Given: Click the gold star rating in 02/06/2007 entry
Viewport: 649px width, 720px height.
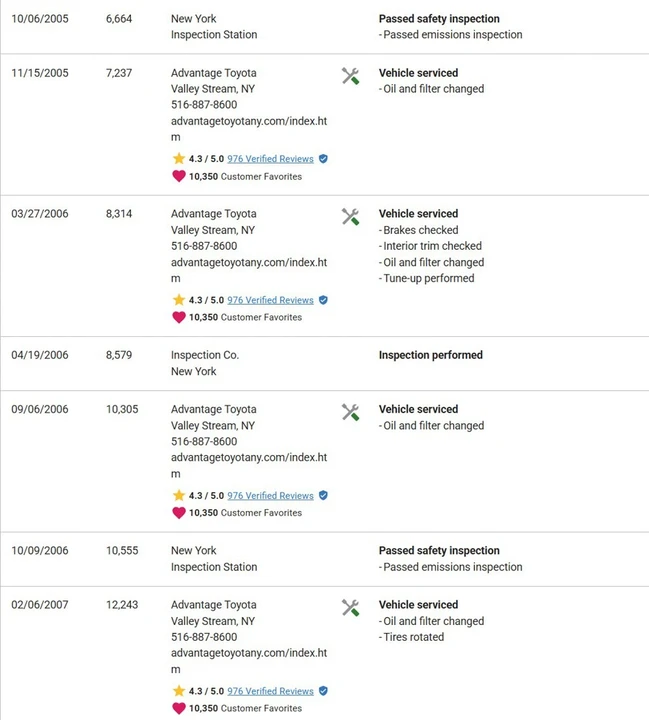Looking at the screenshot, I should (179, 691).
